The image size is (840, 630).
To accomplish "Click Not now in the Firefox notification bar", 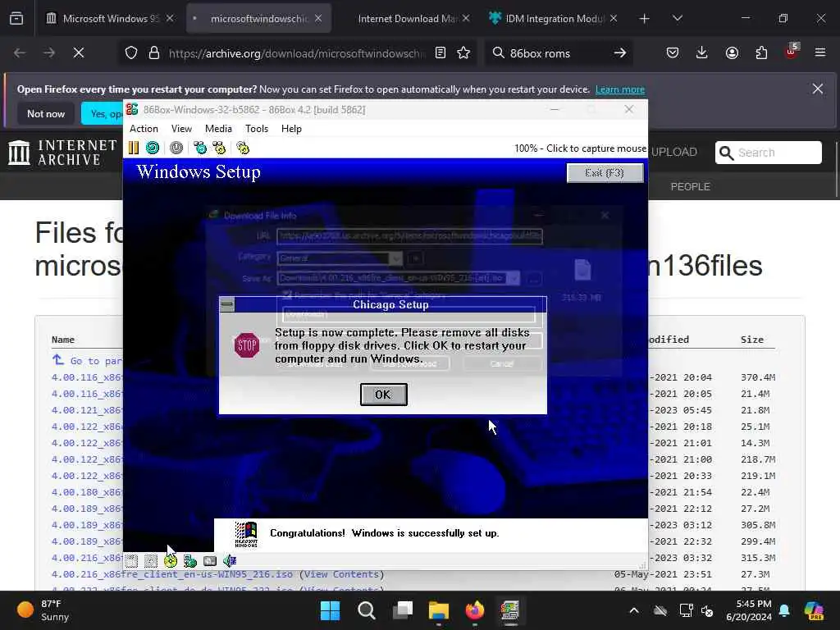I will (46, 113).
